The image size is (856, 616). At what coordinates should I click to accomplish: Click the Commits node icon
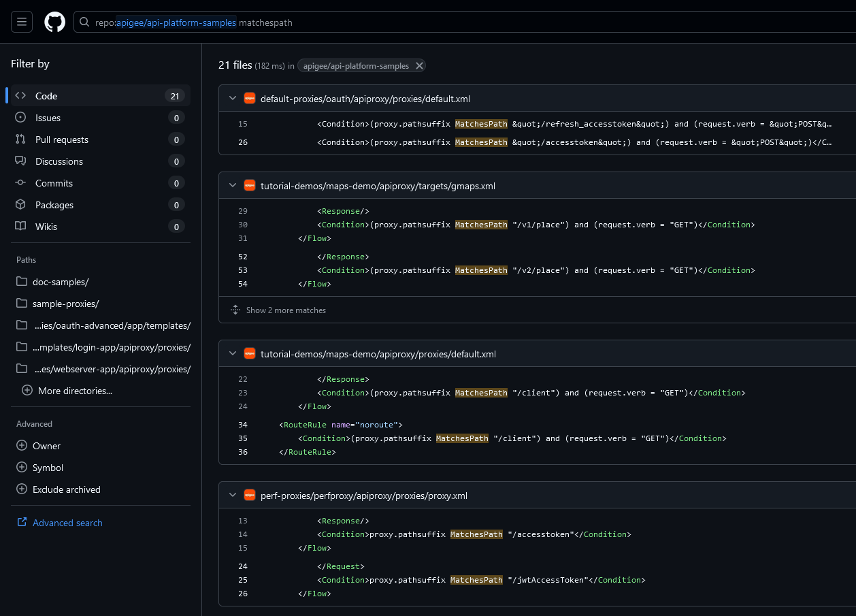coord(21,183)
